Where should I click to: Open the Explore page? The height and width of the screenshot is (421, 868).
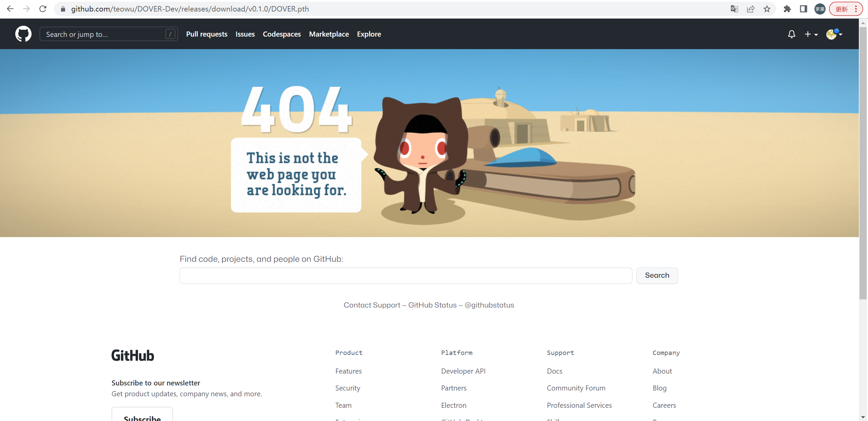[369, 34]
